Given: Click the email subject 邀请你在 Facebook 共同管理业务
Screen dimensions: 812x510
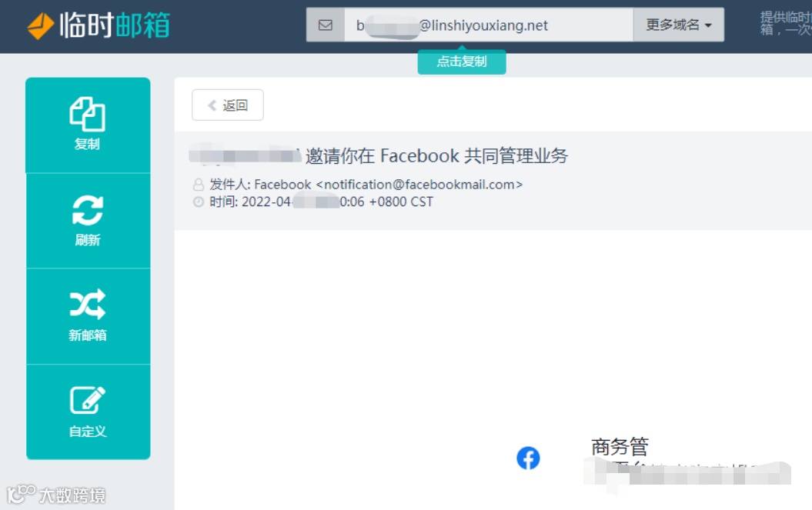Looking at the screenshot, I should click(436, 156).
